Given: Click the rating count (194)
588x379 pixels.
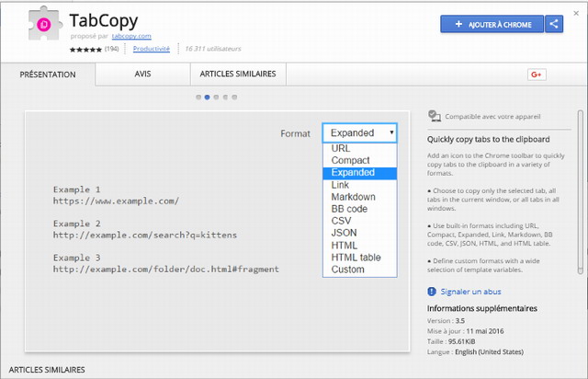Looking at the screenshot, I should coord(111,49).
